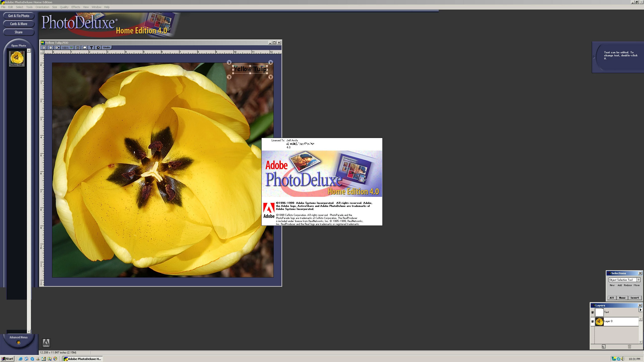This screenshot has width=644, height=362.
Task: Click the volume speaker tray icon
Action: [623, 359]
